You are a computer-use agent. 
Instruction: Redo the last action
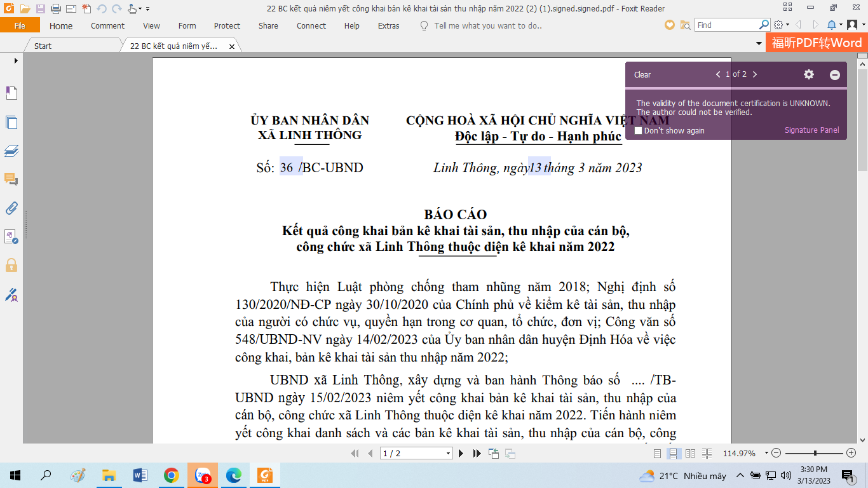[116, 9]
